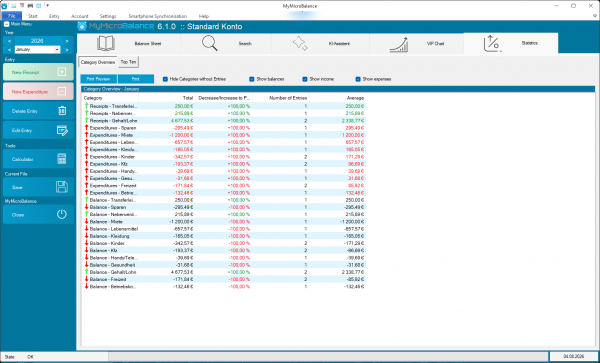600x363 pixels.
Task: Select the Balance - Freizeit row
Action: click(x=224, y=279)
